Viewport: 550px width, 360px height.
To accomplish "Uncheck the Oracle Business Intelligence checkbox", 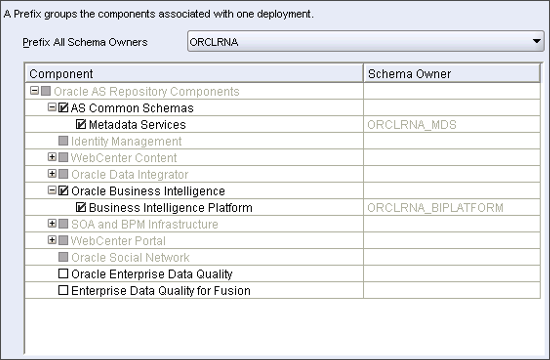I will click(63, 191).
